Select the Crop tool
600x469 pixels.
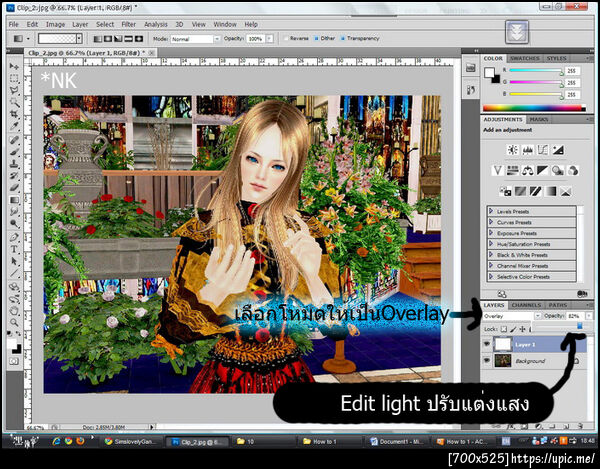click(14, 114)
